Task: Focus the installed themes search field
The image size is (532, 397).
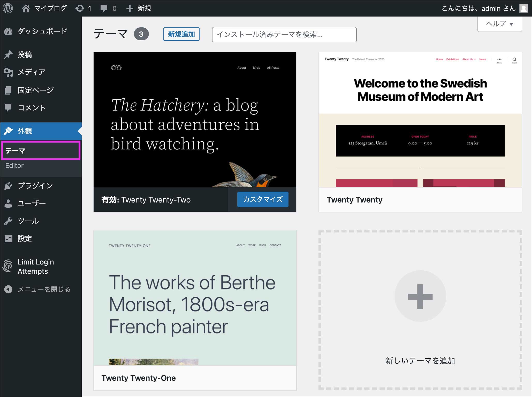Action: pyautogui.click(x=284, y=35)
